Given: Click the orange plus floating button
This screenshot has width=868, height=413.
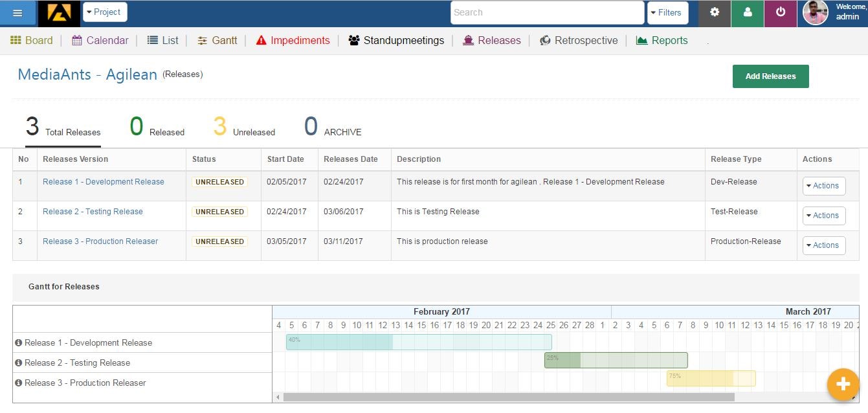Looking at the screenshot, I should (843, 384).
